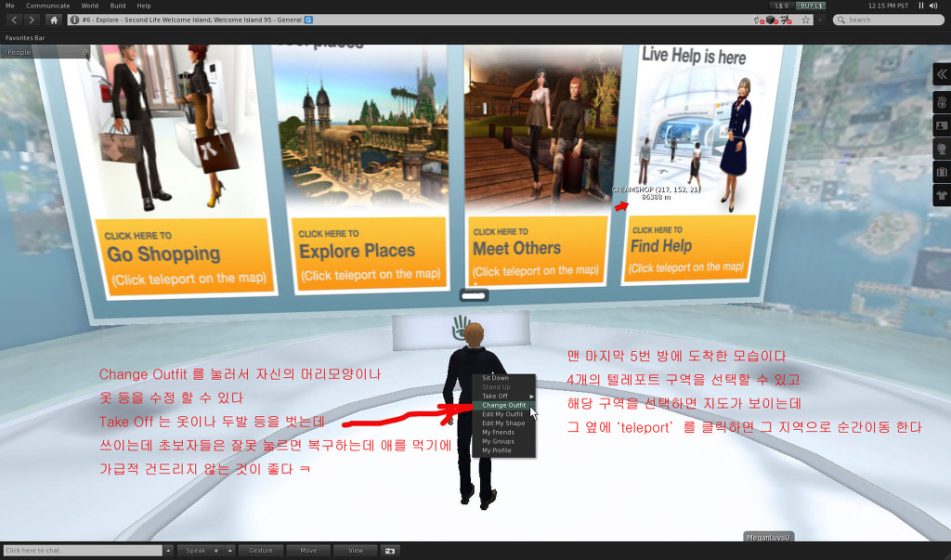This screenshot has height=560, width=951.
Task: Pause media using the pause bars icon
Action: 920,6
